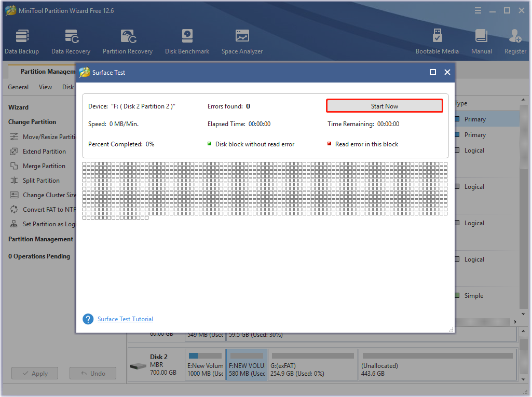Open the General menu
This screenshot has width=532, height=397.
click(x=18, y=87)
